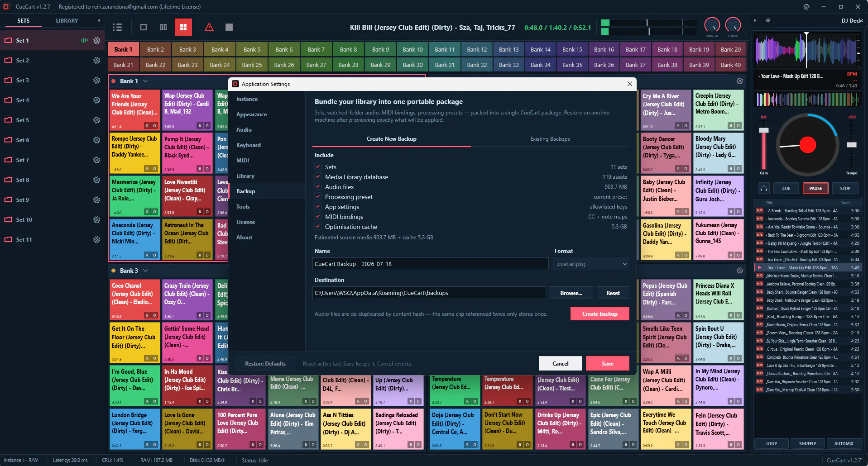This screenshot has height=466, width=868.
Task: Select the two-column bank view icon
Action: pyautogui.click(x=163, y=27)
